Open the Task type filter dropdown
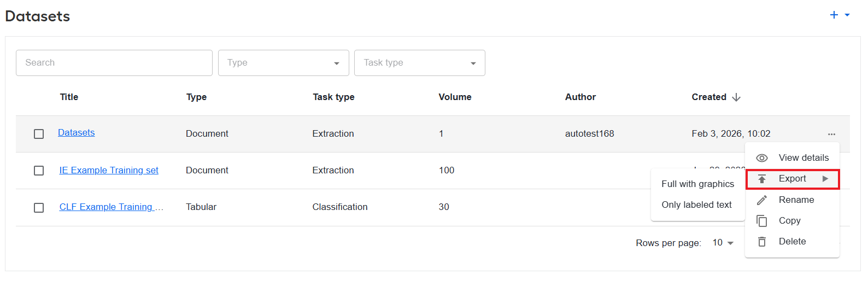 pos(420,63)
